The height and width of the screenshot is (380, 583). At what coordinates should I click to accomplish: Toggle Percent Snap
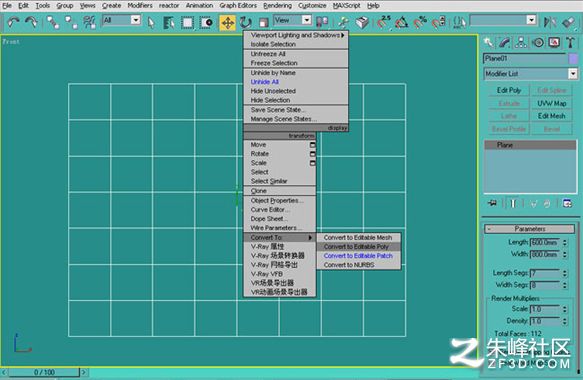pos(421,22)
